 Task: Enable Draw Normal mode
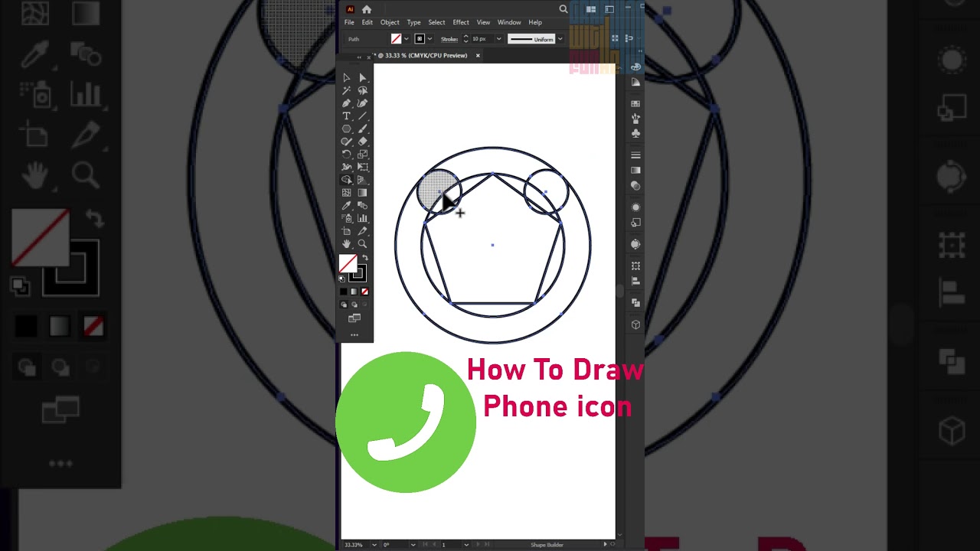[x=343, y=305]
